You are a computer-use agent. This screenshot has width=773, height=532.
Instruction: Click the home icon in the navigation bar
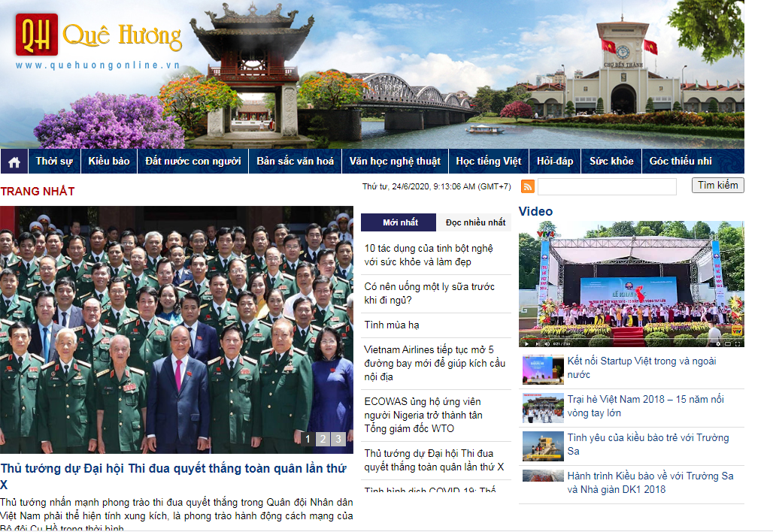pos(14,162)
